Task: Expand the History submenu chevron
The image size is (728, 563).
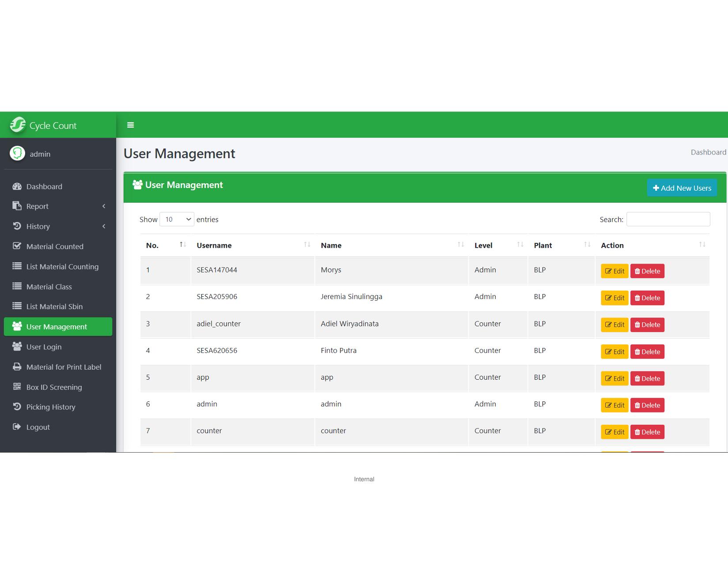Action: click(104, 226)
